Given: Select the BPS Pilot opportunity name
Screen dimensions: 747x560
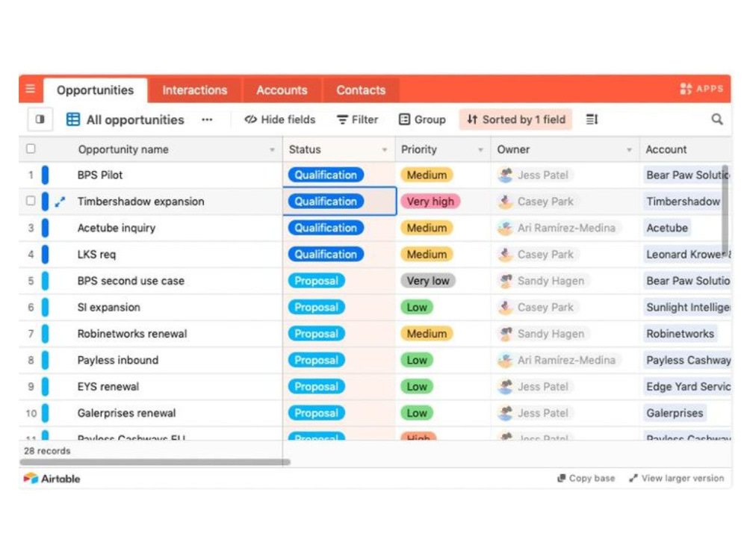Looking at the screenshot, I should click(x=100, y=175).
